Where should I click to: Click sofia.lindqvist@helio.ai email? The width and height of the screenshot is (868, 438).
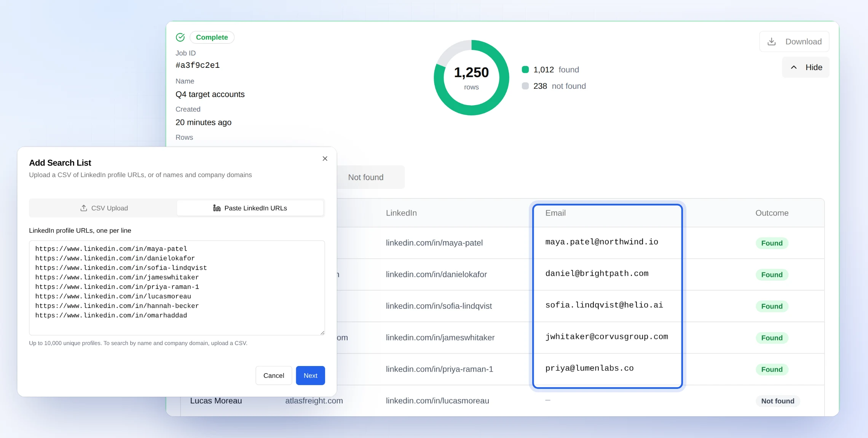(x=604, y=305)
